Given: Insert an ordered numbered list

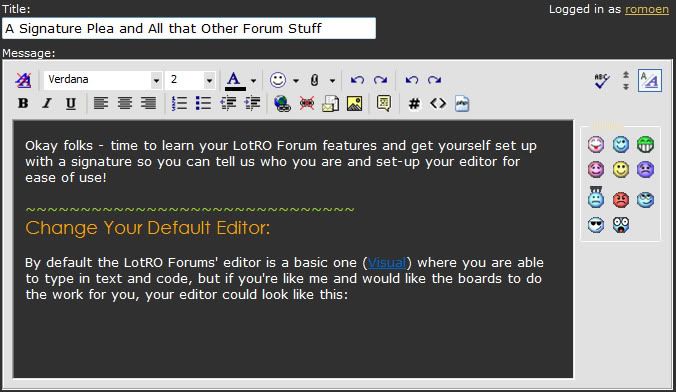Looking at the screenshot, I should click(179, 103).
